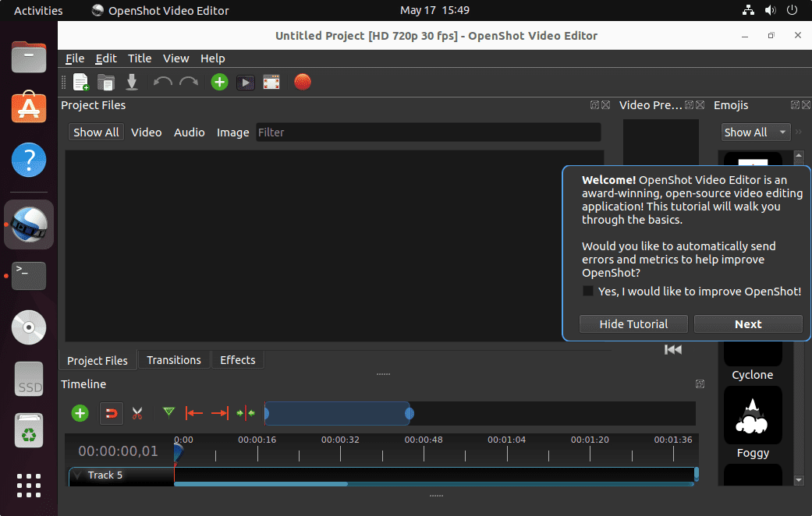
Task: Float the Timeline panel
Action: coord(700,384)
